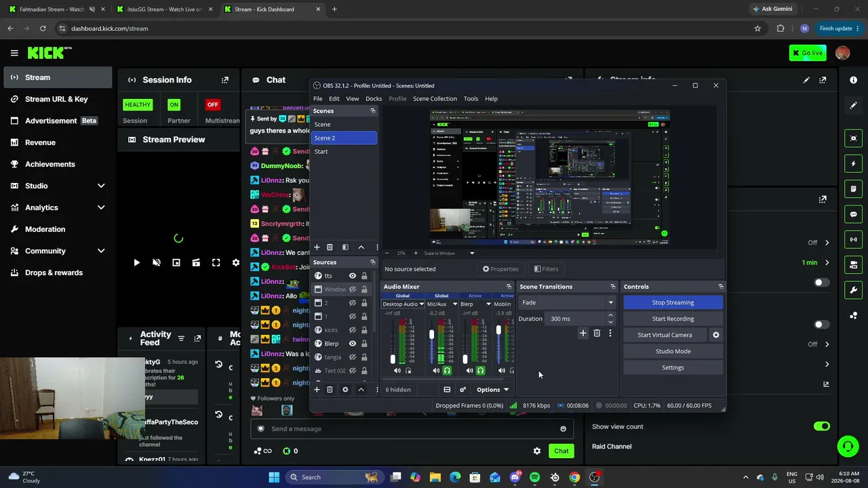
Task: Open Virtual Camera settings gear
Action: [x=715, y=335]
